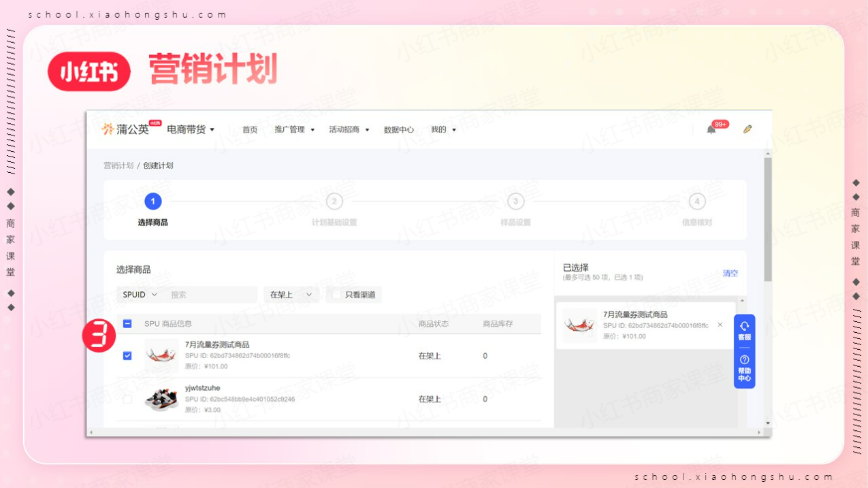The image size is (868, 488).
Task: Click the 7月流量券测试商品 name in 已选择 panel
Action: coord(635,314)
